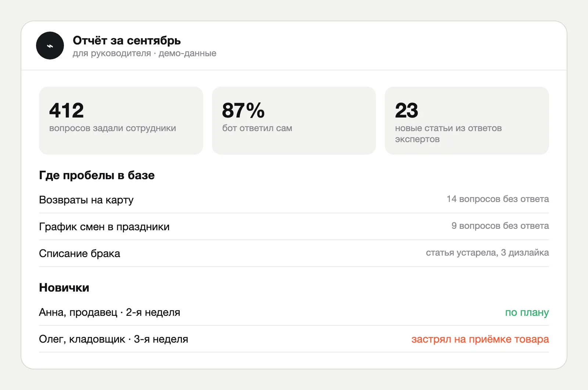Select the Новички section heading
Screen dimensions: 588x390
[64, 288]
